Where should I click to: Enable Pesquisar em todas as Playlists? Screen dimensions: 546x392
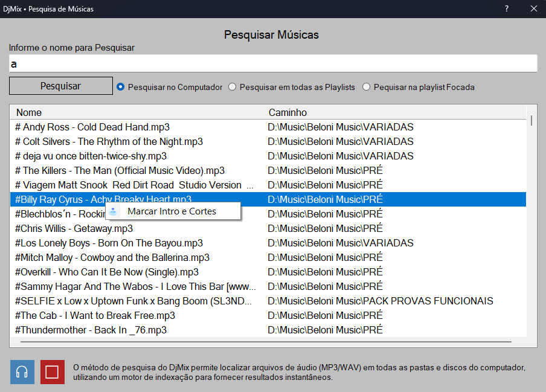[x=232, y=86]
